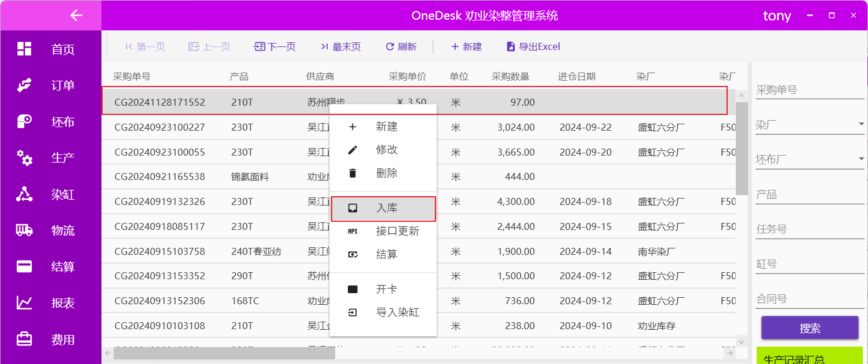This screenshot has width=868, height=364.
Task: Open the 报表 chart icon
Action: coord(24,303)
